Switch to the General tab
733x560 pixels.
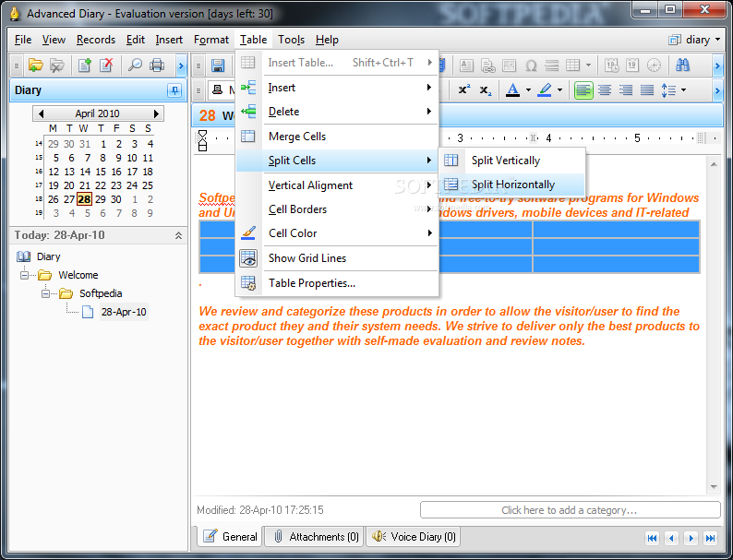(231, 537)
